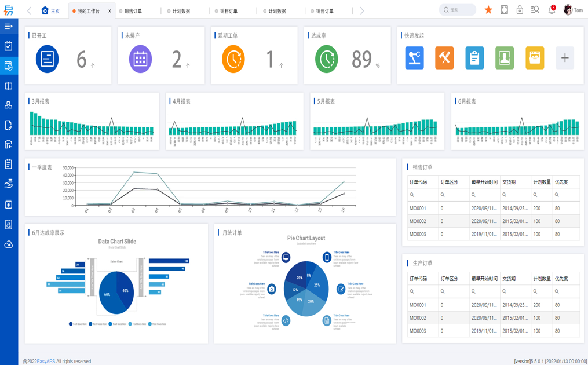Click the top bar search field
The width and height of the screenshot is (588, 365).
click(459, 10)
